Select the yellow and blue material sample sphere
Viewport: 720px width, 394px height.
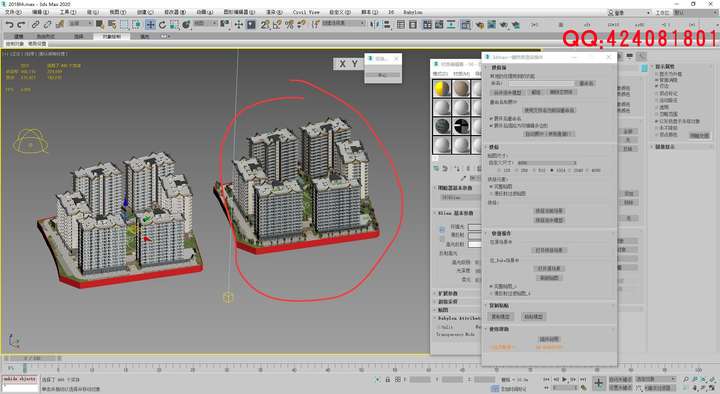pos(442,89)
